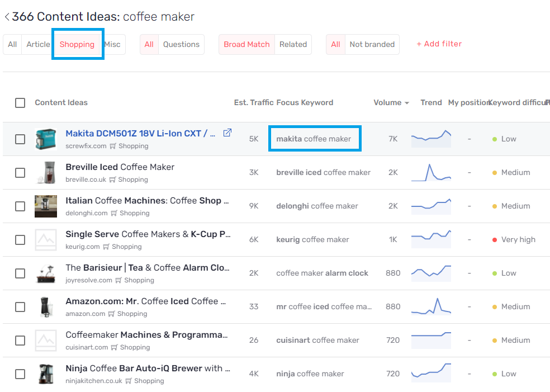Image resolution: width=550 pixels, height=392 pixels.
Task: Open Coffeemaker Machines & Programmable title
Action: 146,335
